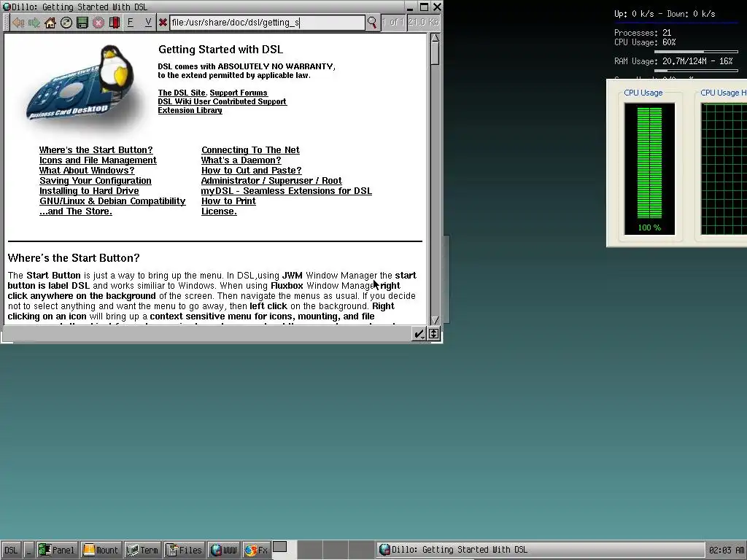
Task: Click the '1 of 1' image counter
Action: 393,22
